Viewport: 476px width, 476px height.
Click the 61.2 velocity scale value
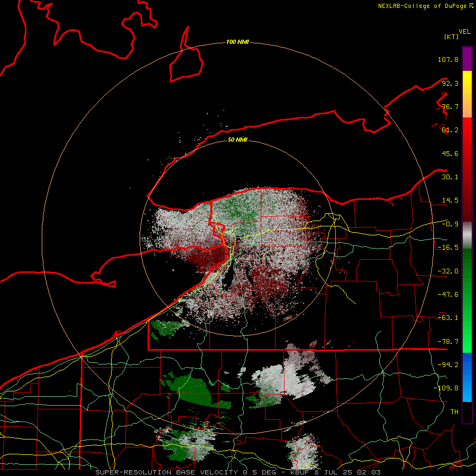pyautogui.click(x=450, y=130)
